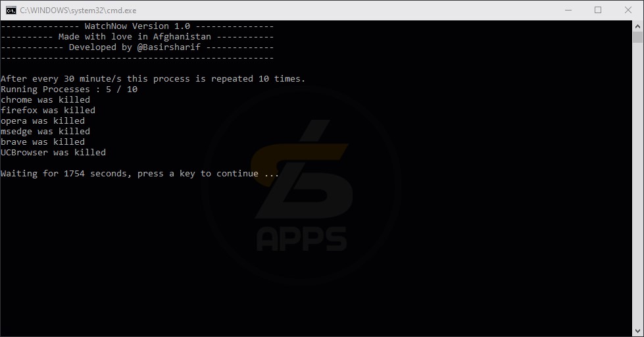Close the cmd.exe window

pos(628,11)
